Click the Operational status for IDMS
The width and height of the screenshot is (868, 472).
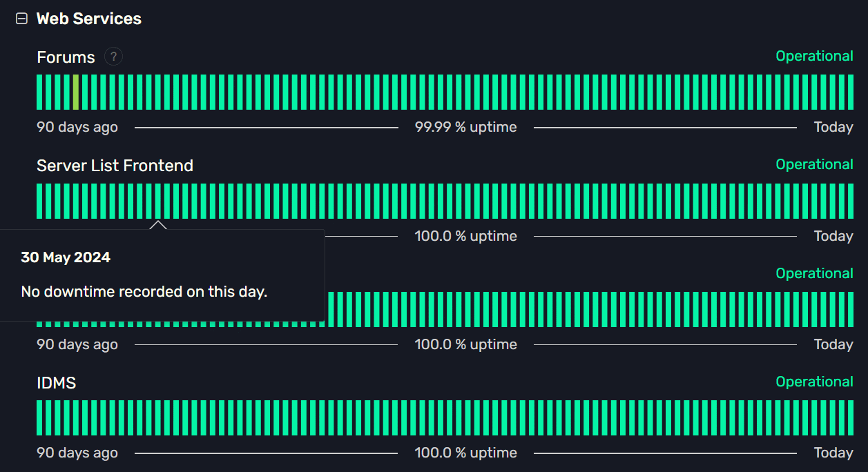coord(815,382)
